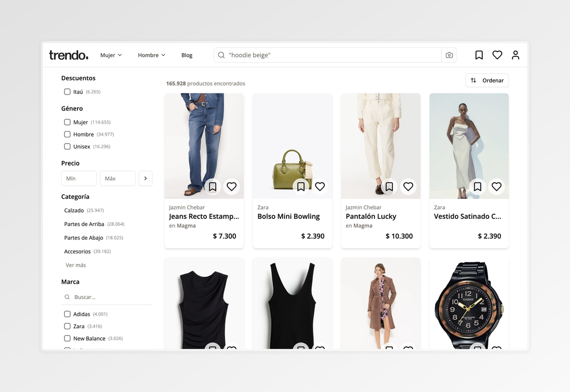
Task: Click the camera image search icon
Action: click(449, 55)
